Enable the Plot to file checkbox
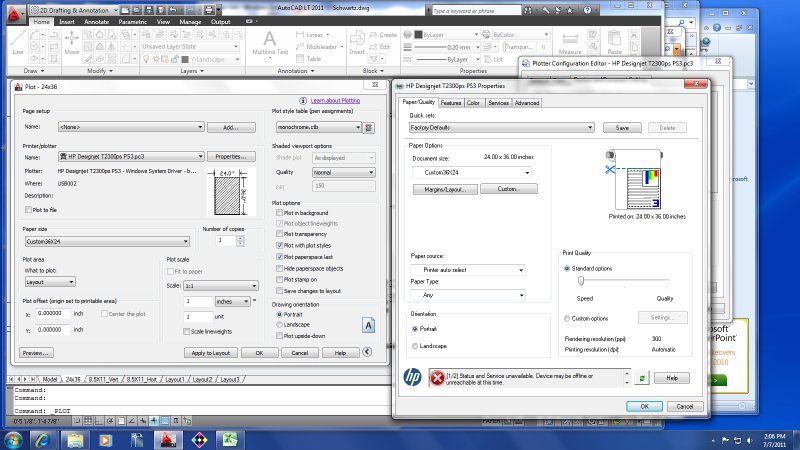The width and height of the screenshot is (800, 450). point(27,210)
